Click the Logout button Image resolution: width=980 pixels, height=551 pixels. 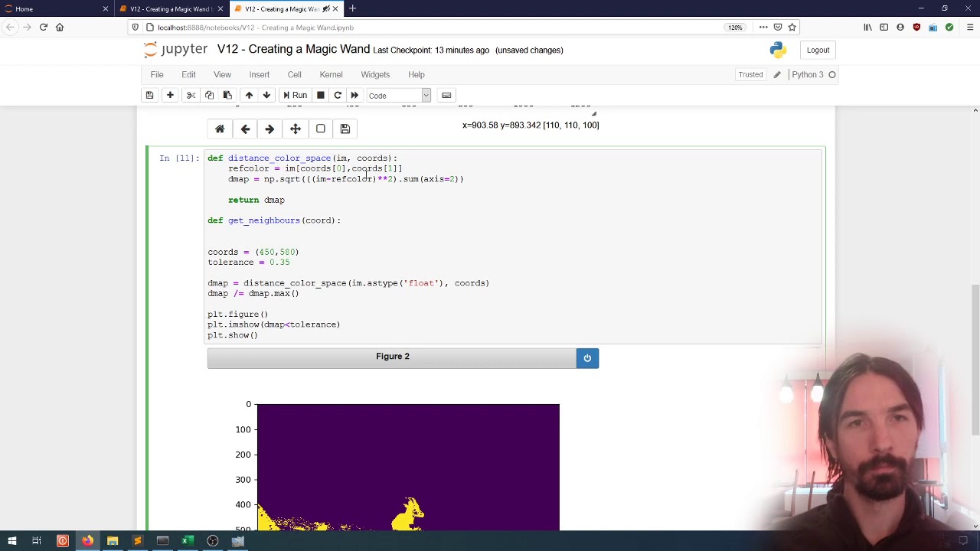point(818,50)
